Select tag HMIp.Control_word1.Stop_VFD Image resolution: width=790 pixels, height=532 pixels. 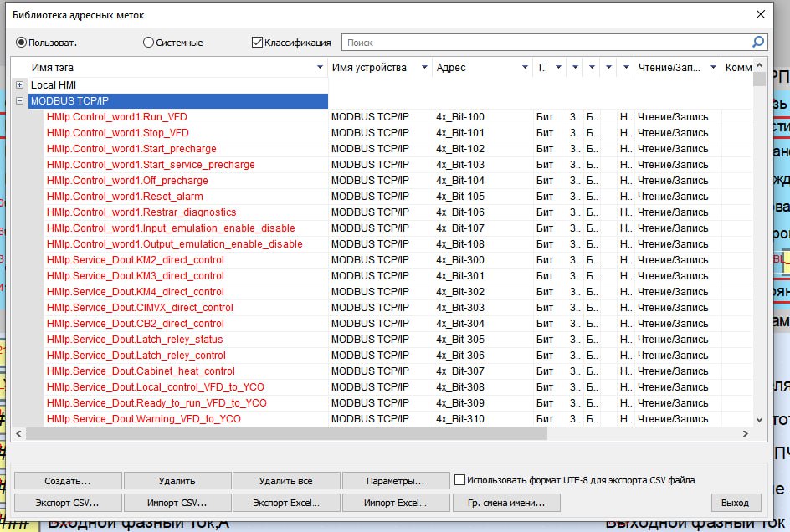coord(118,133)
